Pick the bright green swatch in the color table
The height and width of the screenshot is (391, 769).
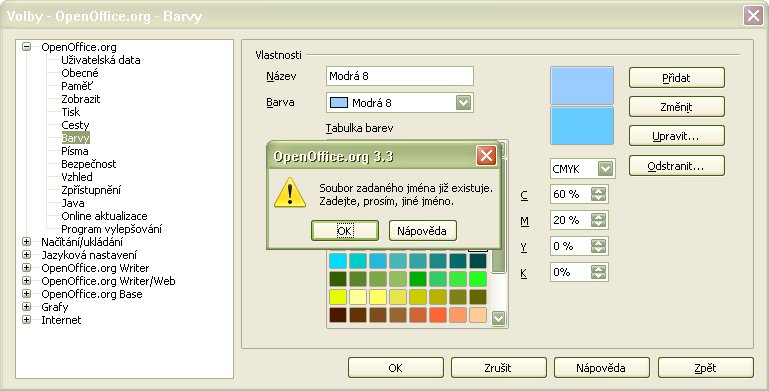478,279
